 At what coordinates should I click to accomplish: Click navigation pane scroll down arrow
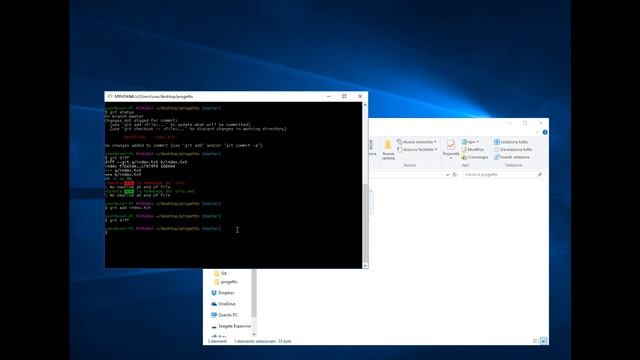click(254, 334)
